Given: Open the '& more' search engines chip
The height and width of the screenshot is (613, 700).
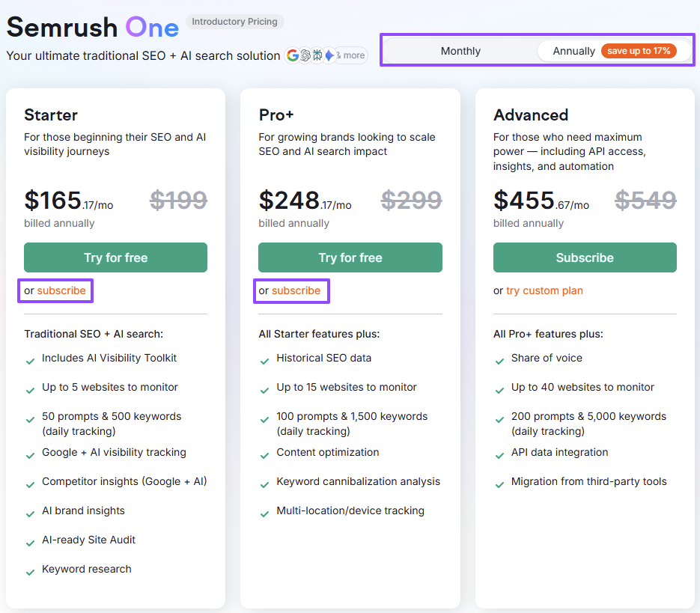Looking at the screenshot, I should [350, 55].
